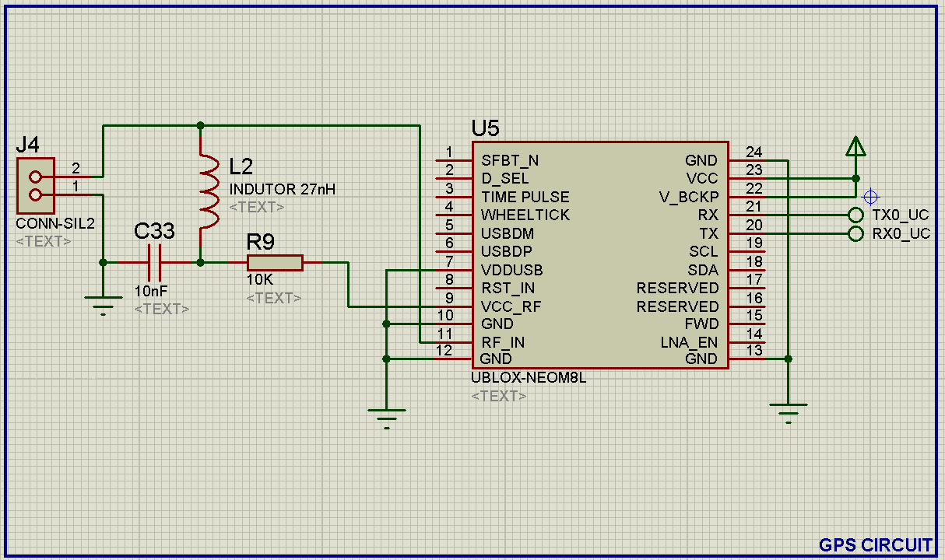Select the R9 resistor body

point(275,263)
